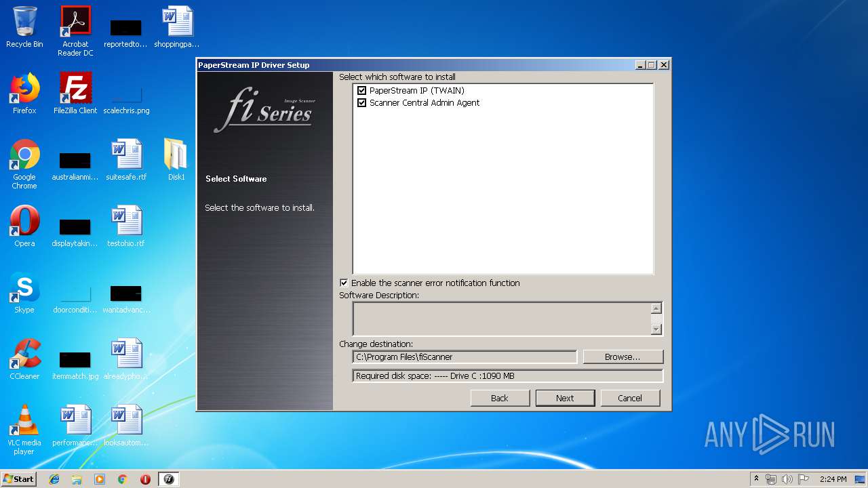Click the Browse... button

tap(623, 357)
